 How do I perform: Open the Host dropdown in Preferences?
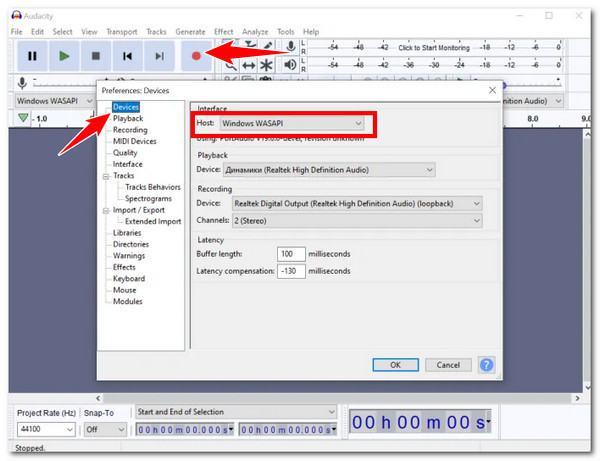292,124
